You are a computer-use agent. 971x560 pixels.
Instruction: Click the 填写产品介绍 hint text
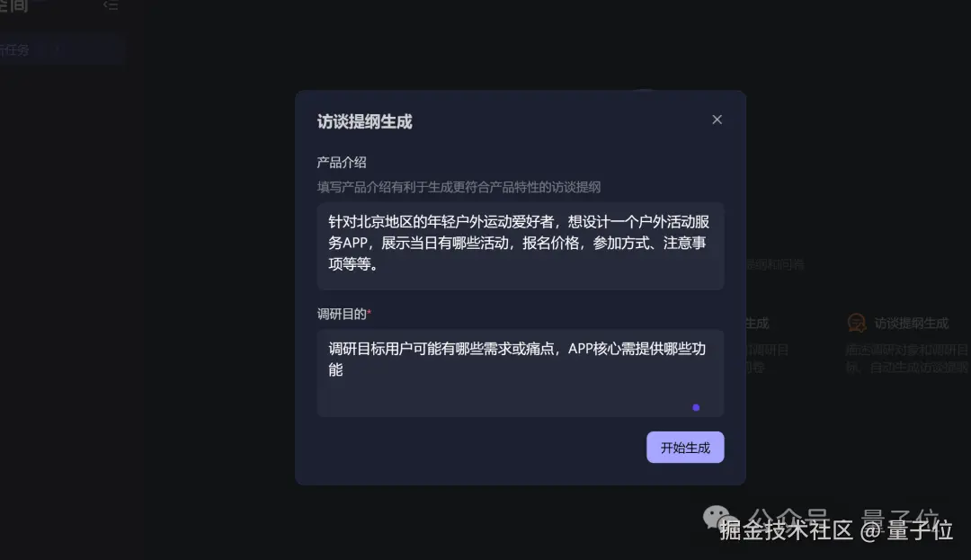[x=459, y=187]
